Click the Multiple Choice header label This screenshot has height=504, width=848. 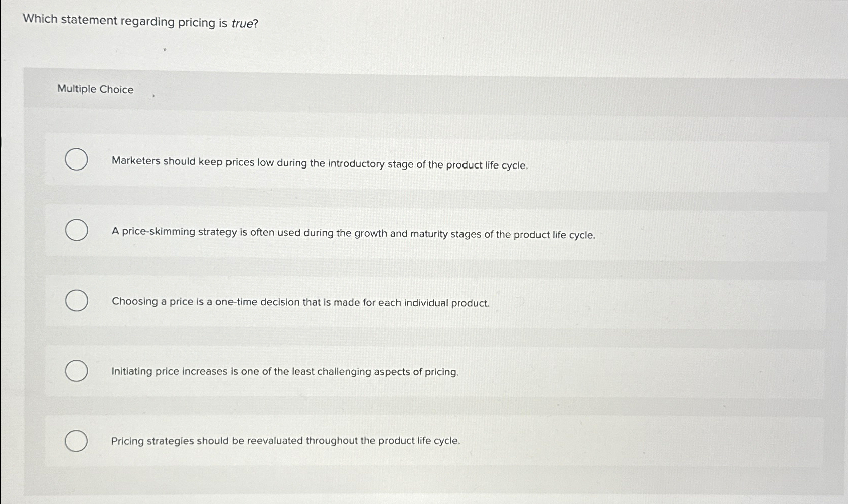[95, 90]
